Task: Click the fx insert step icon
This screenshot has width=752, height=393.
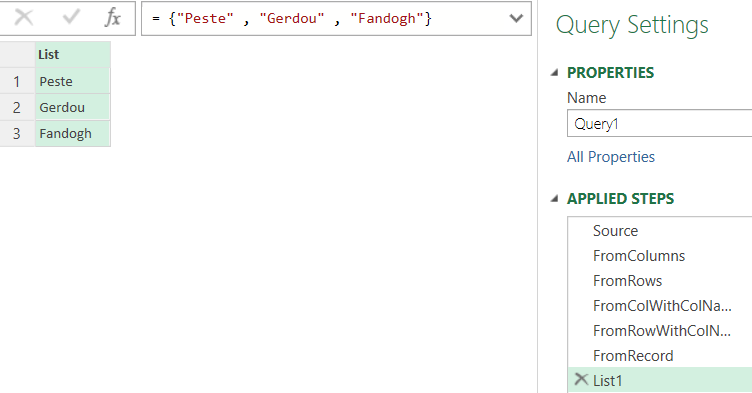Action: tap(112, 18)
